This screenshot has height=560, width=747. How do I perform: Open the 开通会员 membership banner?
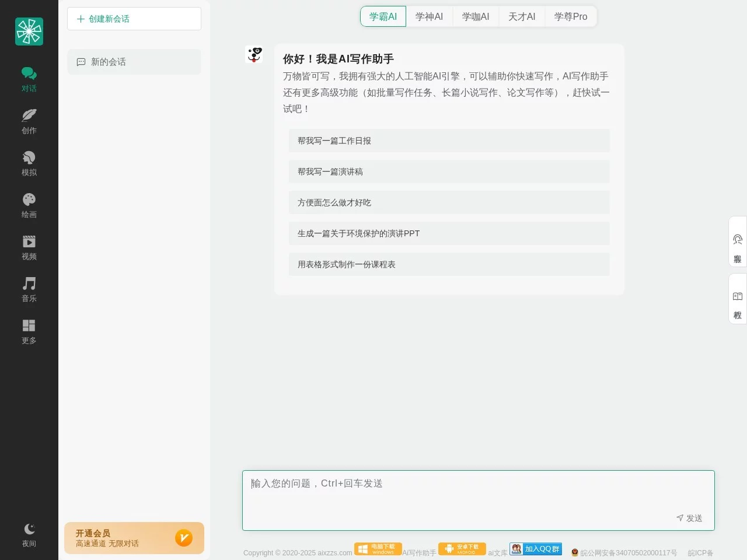134,538
